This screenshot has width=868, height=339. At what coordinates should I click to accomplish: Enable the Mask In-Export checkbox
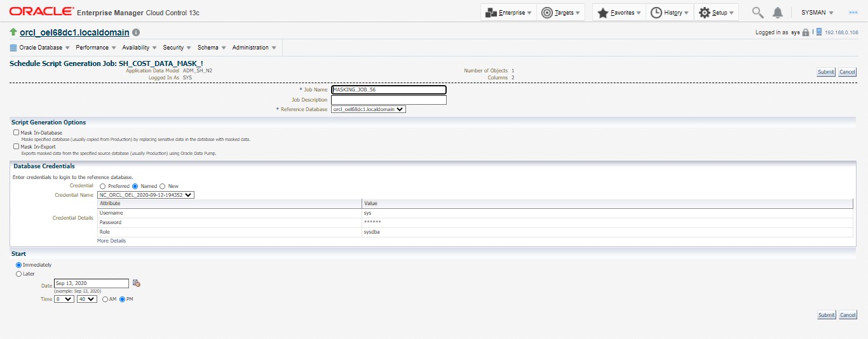[x=16, y=147]
